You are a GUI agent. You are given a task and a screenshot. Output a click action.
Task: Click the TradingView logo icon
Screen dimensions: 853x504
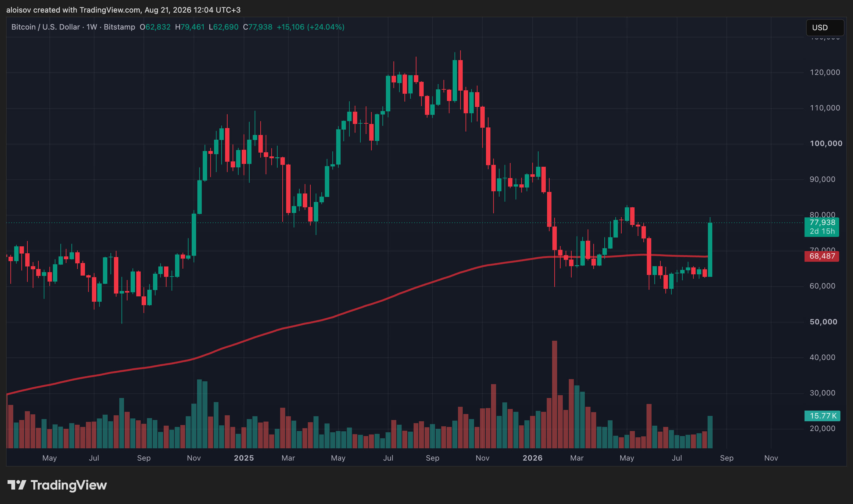(17, 485)
